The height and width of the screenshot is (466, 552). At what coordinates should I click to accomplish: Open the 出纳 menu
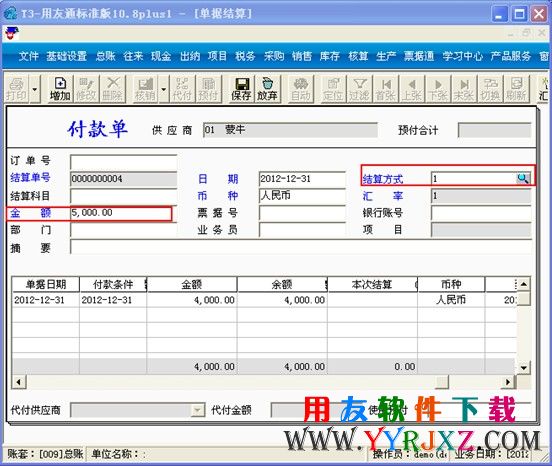click(x=190, y=56)
